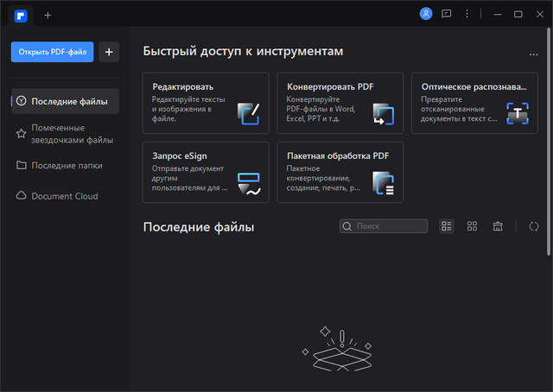Select Последние файлы in the sidebar
This screenshot has height=392, width=553.
[x=65, y=101]
